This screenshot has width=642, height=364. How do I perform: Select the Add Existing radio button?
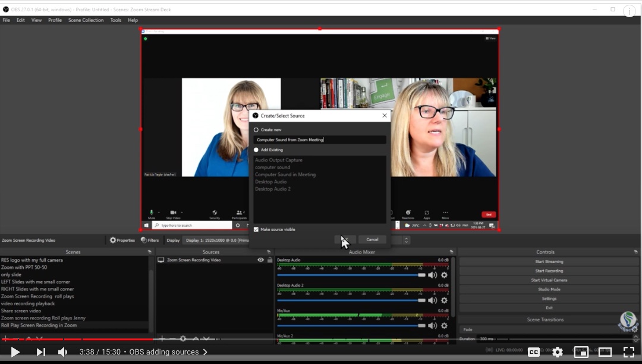point(256,150)
